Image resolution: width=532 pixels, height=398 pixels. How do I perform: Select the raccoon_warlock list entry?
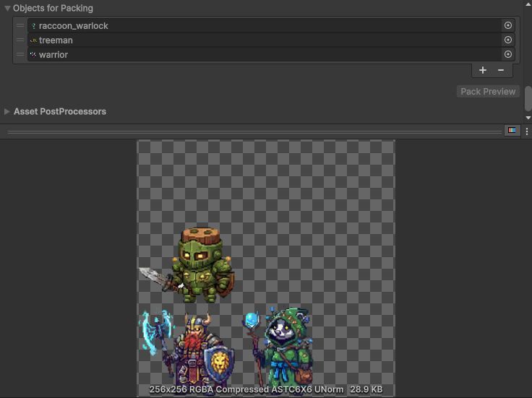[271, 25]
